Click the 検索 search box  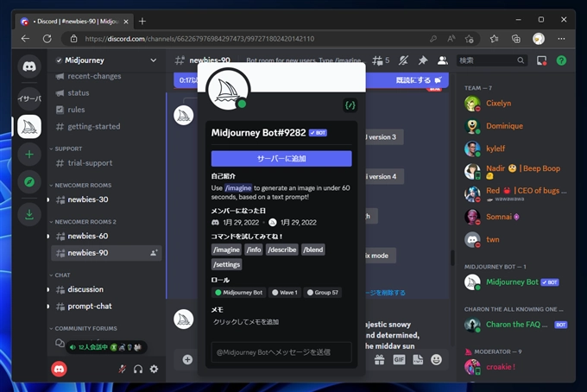[491, 60]
